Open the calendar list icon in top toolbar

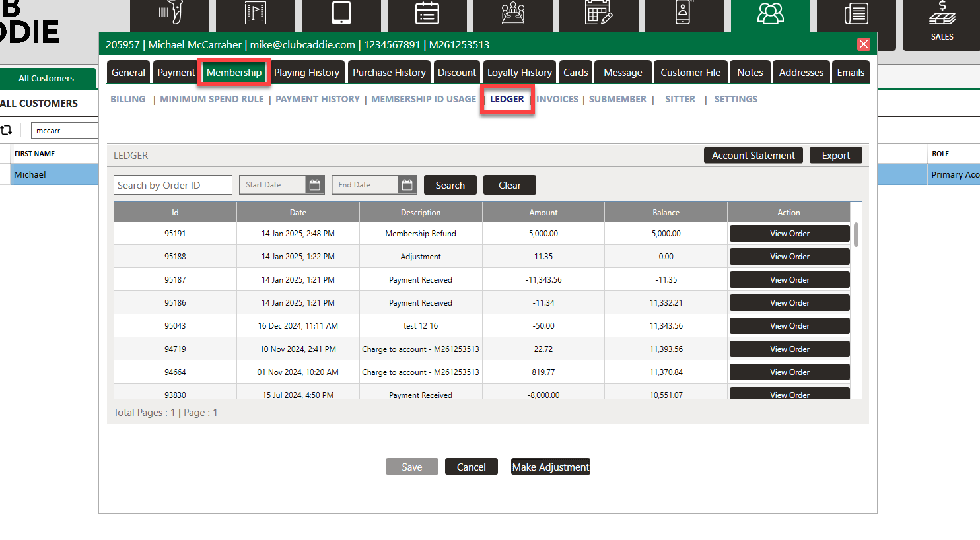[427, 13]
